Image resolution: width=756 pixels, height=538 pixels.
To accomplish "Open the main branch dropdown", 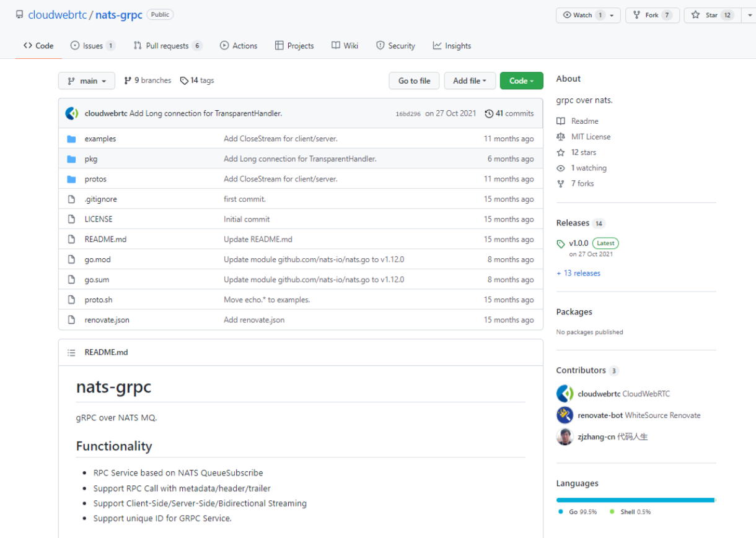I will point(87,81).
